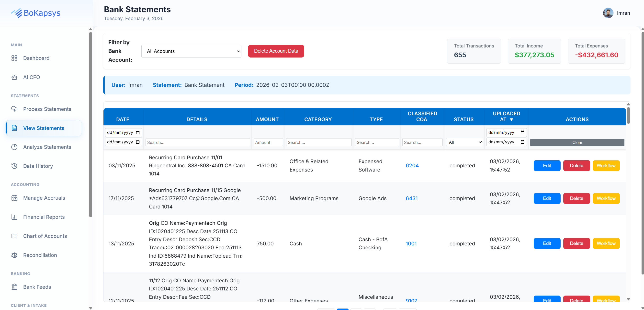This screenshot has height=310, width=644.
Task: Click the Process Statements upload icon
Action: [14, 109]
